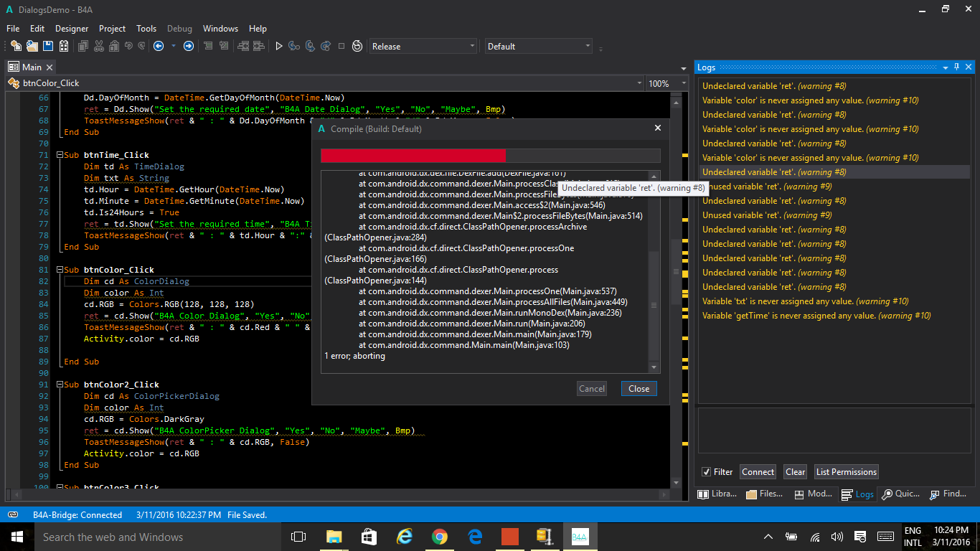Open the Release build mode dropdown
The height and width of the screenshot is (551, 980).
click(423, 46)
